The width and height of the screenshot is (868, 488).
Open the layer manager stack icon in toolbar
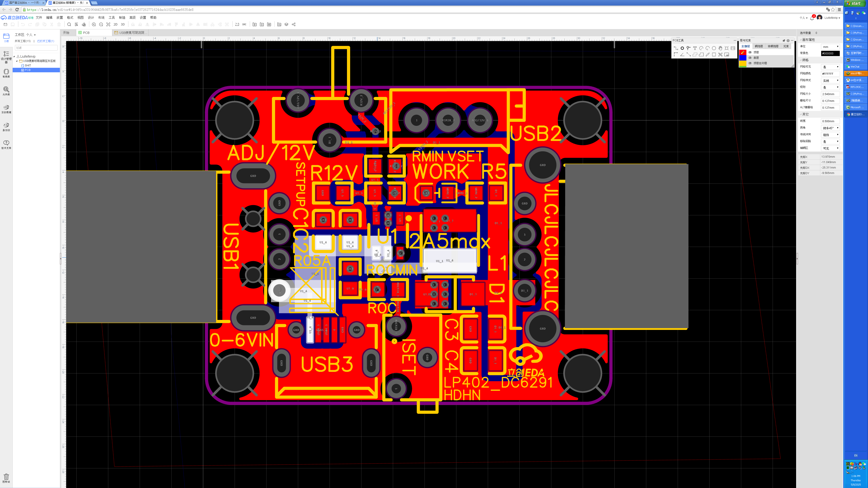(x=286, y=25)
